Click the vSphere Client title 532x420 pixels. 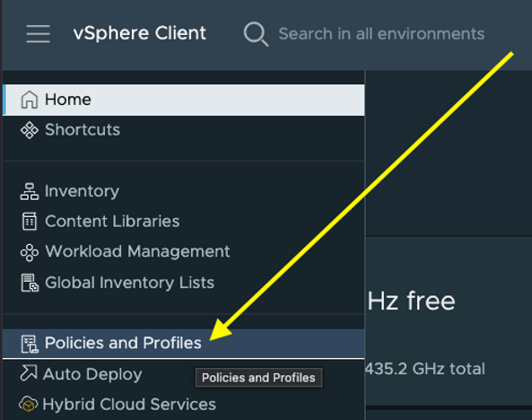[x=139, y=33]
